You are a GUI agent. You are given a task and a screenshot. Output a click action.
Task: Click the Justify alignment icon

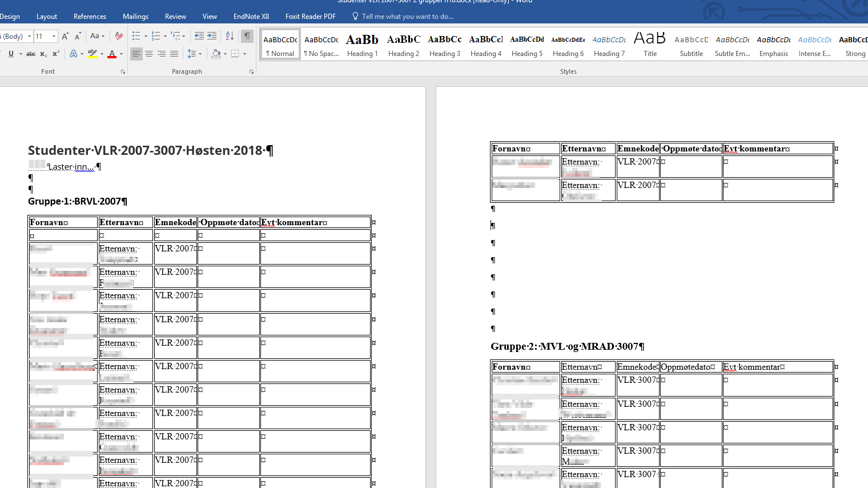(174, 54)
